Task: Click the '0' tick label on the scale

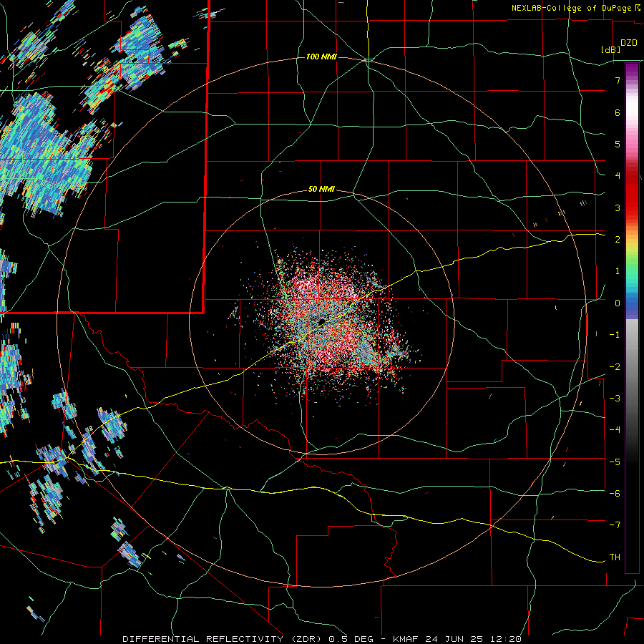Action: coord(618,303)
